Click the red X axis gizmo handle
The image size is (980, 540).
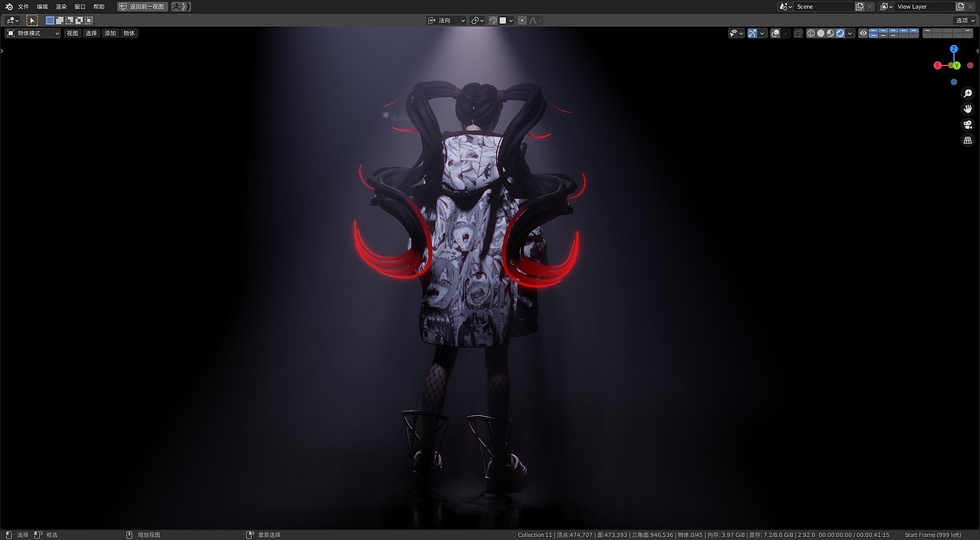(x=937, y=65)
